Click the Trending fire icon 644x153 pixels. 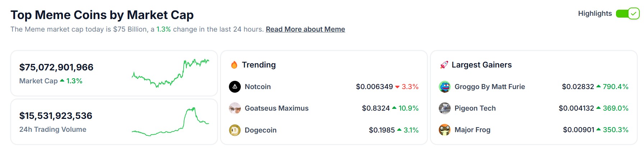234,65
